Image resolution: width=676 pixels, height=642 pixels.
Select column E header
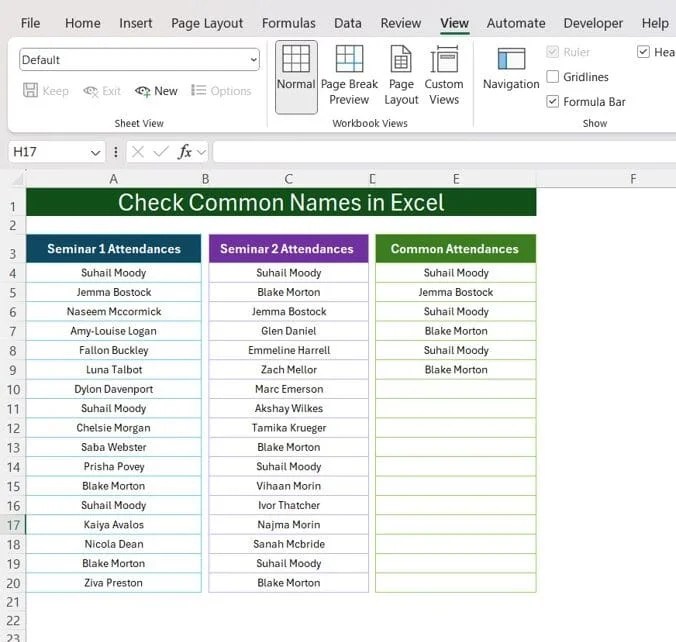click(x=456, y=179)
